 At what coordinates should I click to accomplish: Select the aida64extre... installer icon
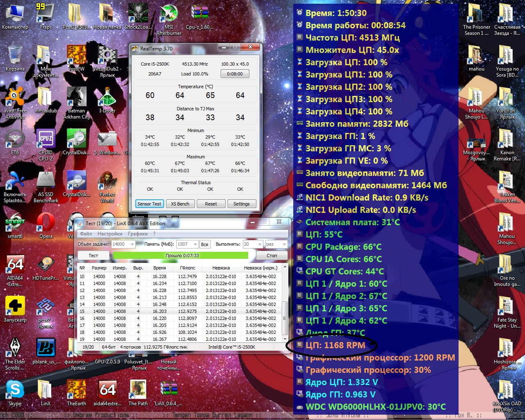pyautogui.click(x=107, y=393)
